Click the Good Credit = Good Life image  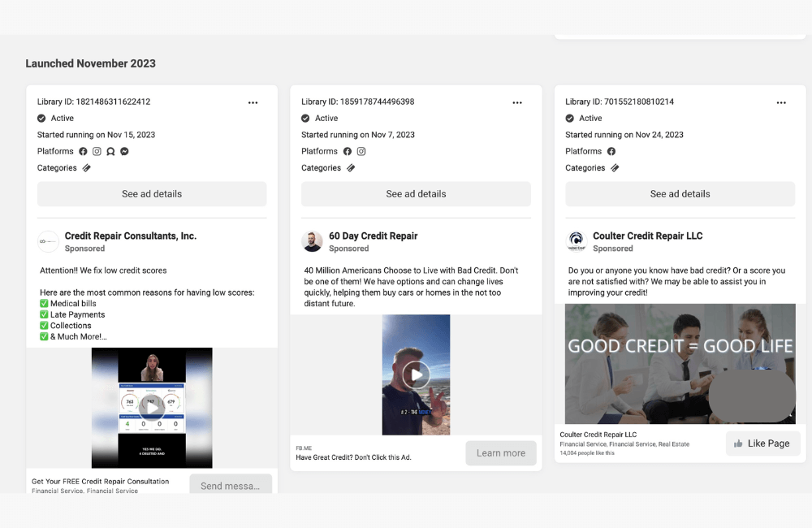pyautogui.click(x=680, y=363)
